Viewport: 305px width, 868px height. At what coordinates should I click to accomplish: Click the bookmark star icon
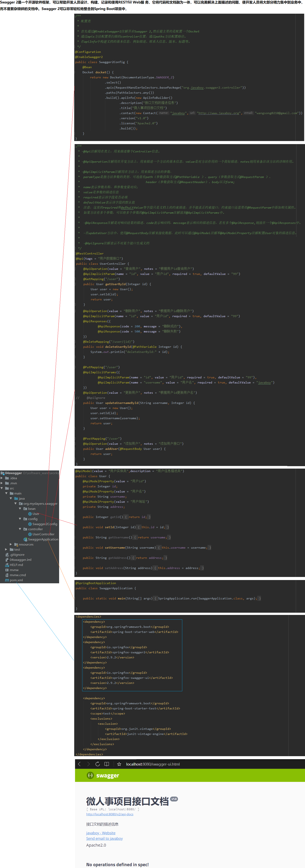coord(119,764)
